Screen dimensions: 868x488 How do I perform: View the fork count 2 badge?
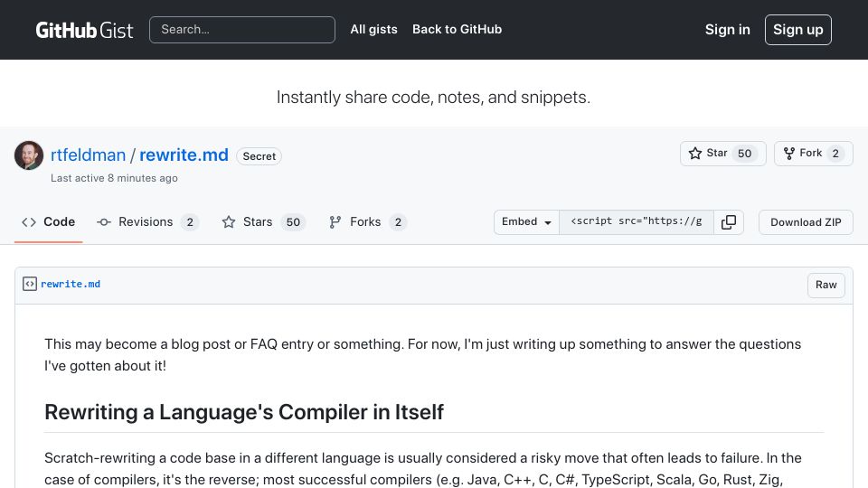tap(835, 154)
